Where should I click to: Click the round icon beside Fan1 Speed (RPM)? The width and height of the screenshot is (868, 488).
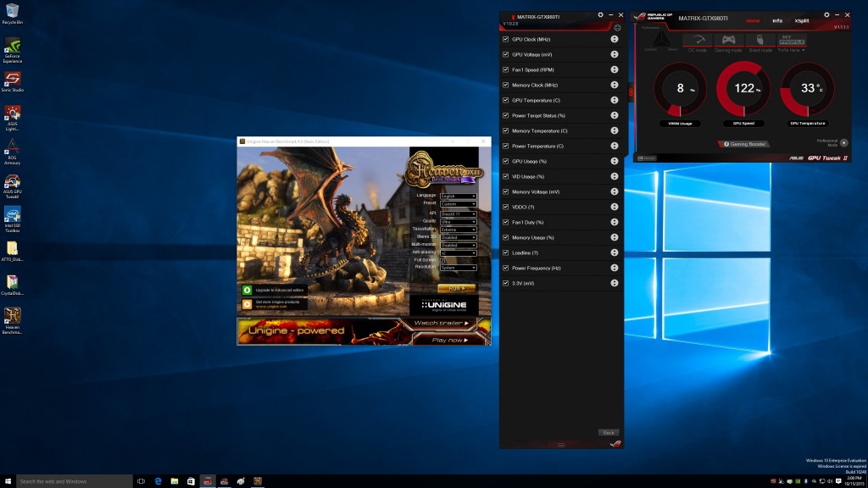pos(615,69)
